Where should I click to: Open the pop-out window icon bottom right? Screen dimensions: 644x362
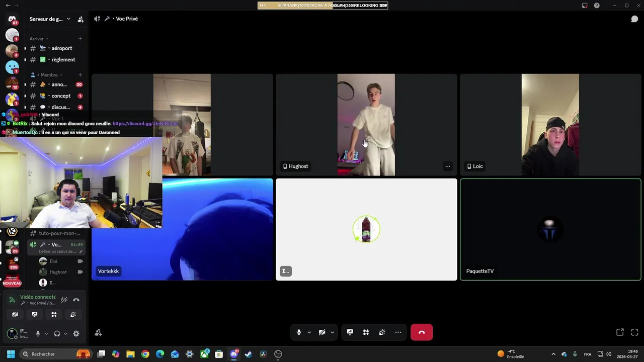[620, 332]
